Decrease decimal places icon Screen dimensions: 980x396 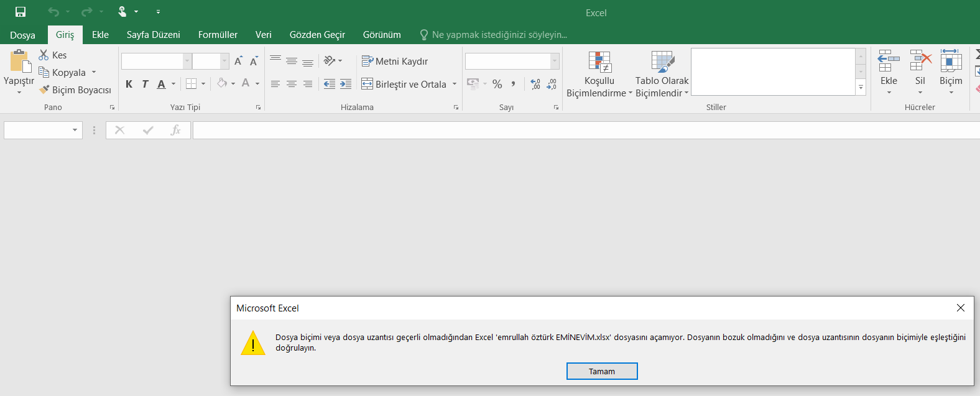(x=552, y=84)
